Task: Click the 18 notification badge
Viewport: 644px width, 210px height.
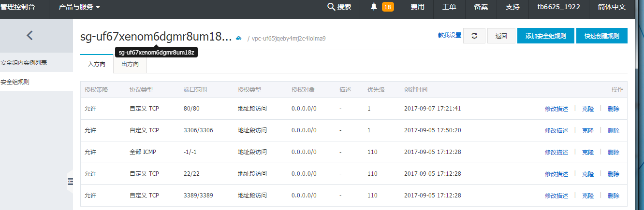Action: point(388,7)
